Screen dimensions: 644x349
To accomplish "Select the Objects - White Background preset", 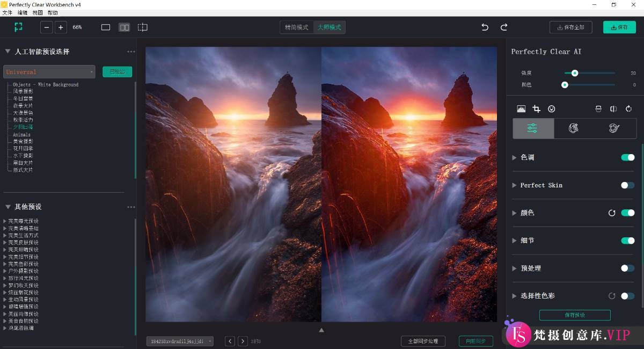I will click(45, 85).
